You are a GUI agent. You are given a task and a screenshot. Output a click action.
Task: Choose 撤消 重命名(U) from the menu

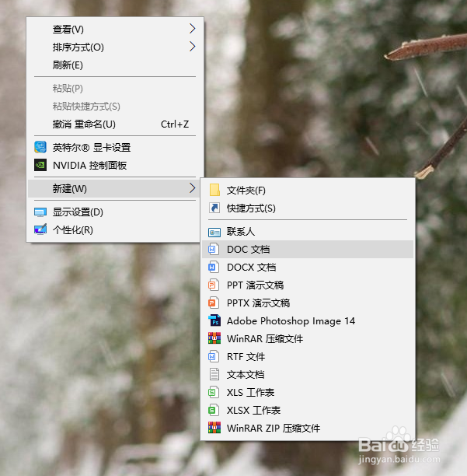pyautogui.click(x=115, y=124)
